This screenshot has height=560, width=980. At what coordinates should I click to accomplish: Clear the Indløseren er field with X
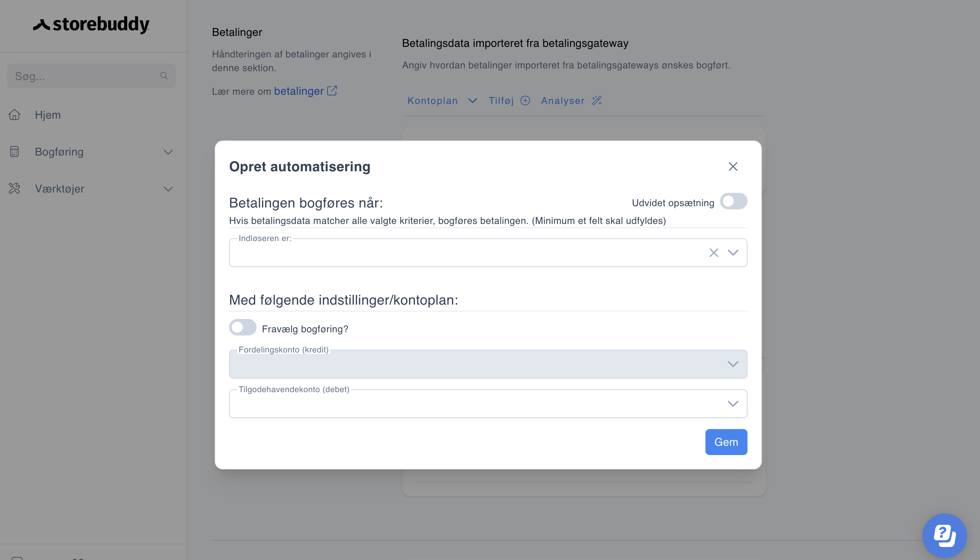tap(714, 253)
